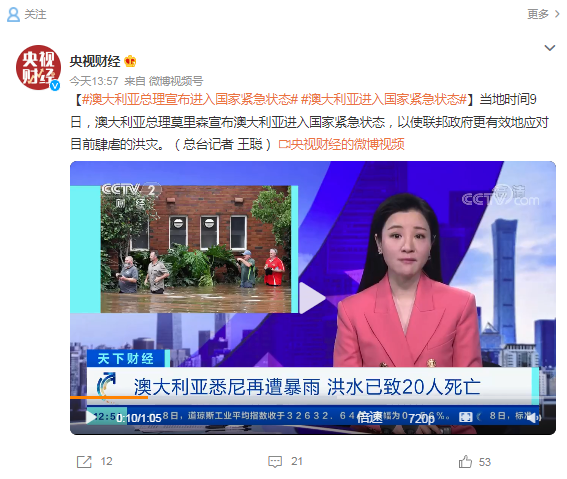This screenshot has height=479, width=567.
Task: Click the 关注 follow person icon
Action: point(13,14)
